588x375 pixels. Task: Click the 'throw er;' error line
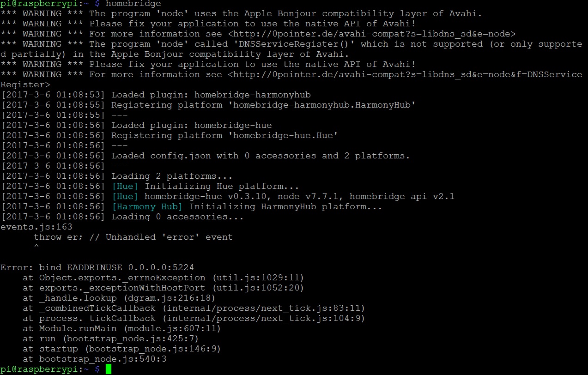[x=133, y=237]
